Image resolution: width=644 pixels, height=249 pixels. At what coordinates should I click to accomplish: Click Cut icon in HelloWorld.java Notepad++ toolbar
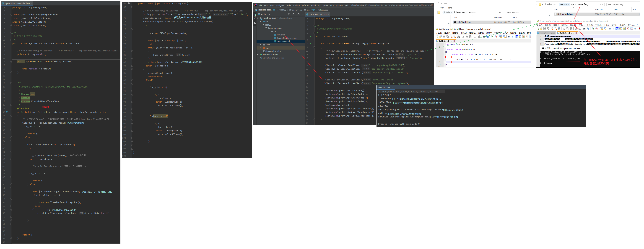click(x=463, y=37)
